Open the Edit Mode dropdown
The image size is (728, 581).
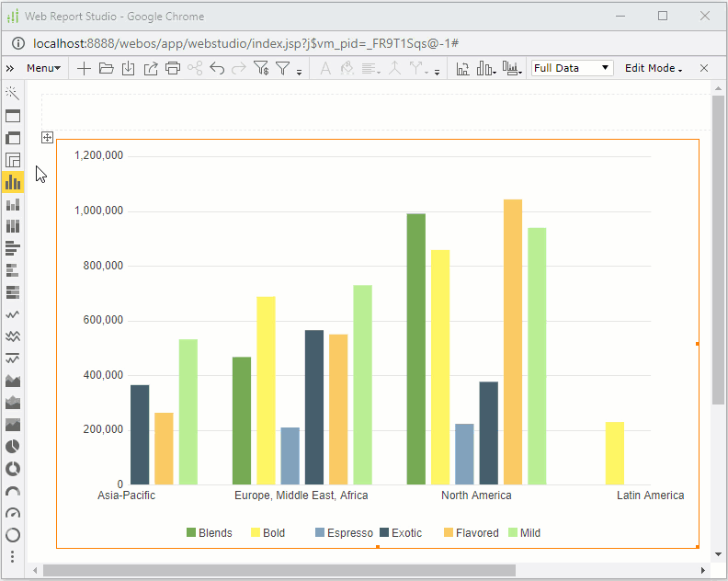(x=653, y=68)
